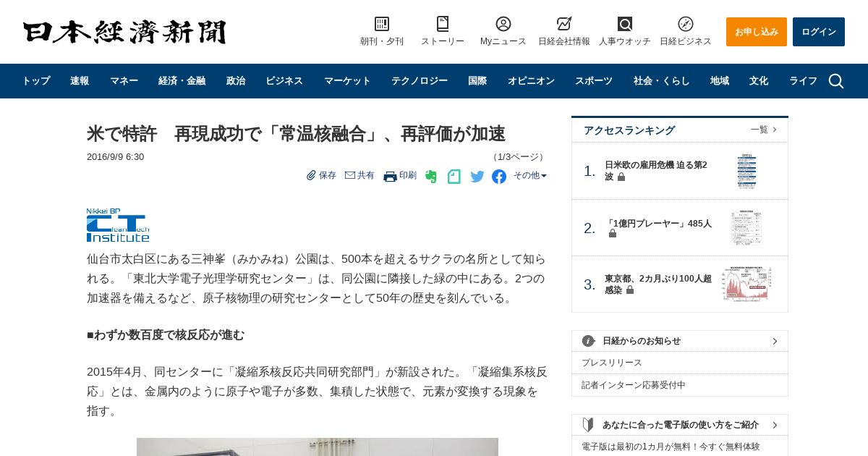Click the orange お申し込み button
868x456 pixels.
click(757, 32)
